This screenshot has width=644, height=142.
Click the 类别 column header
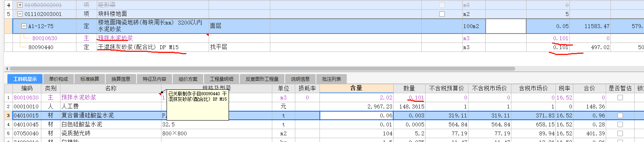coord(51,89)
